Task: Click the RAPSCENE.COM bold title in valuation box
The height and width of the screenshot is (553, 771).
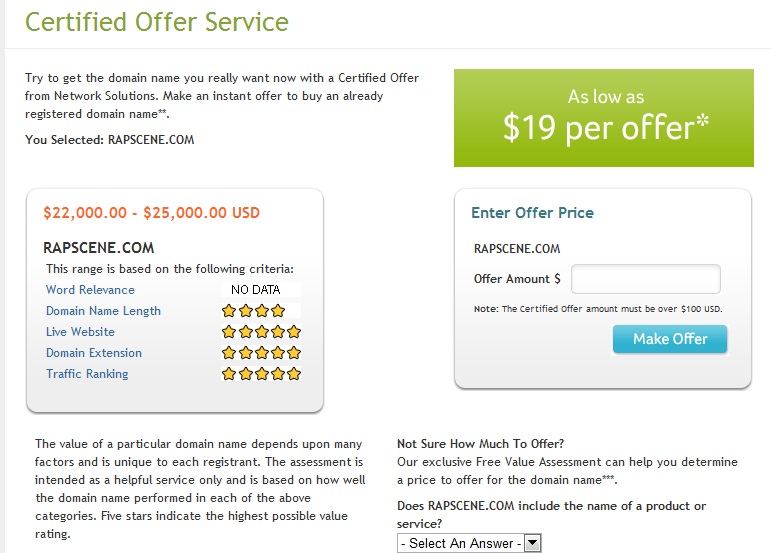Action: click(x=99, y=248)
